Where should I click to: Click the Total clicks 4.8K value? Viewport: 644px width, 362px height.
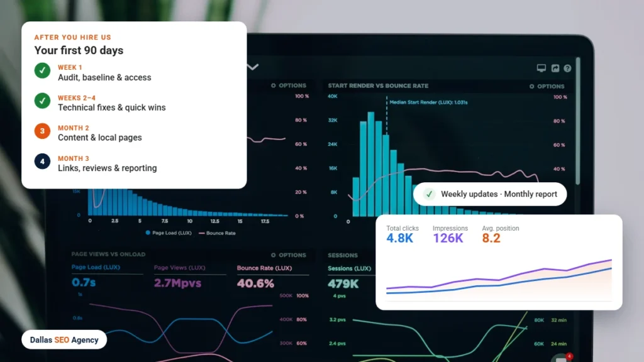pyautogui.click(x=399, y=238)
